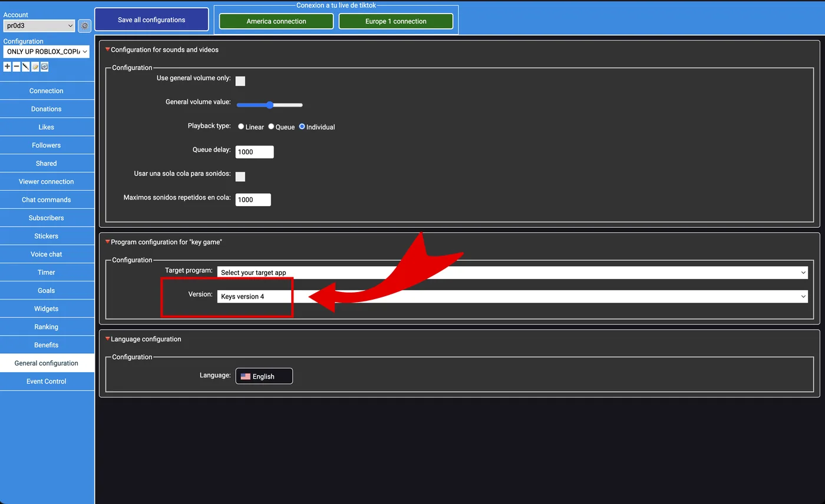Remove configuration using the minus icon
Viewport: 825px width, 504px height.
pyautogui.click(x=16, y=67)
